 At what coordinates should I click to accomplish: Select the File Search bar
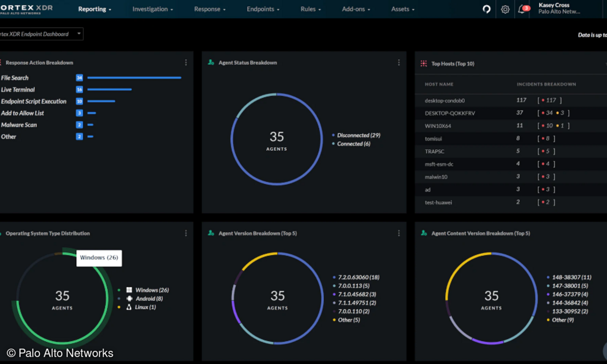click(134, 78)
